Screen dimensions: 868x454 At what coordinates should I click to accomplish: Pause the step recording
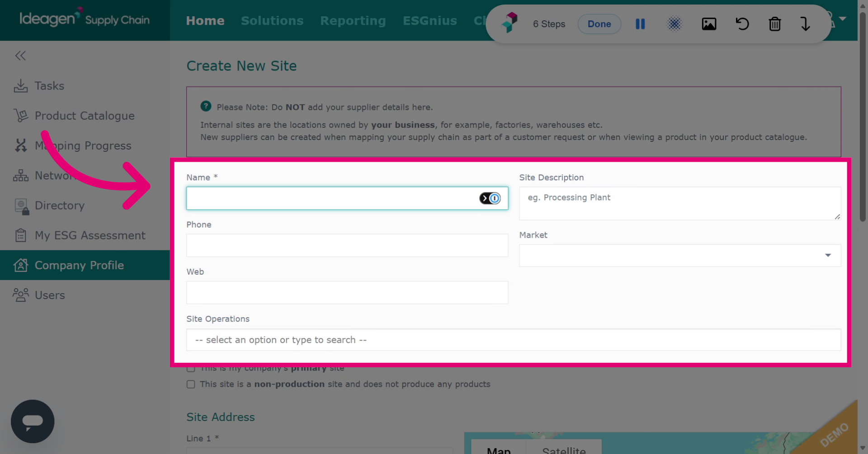point(640,24)
